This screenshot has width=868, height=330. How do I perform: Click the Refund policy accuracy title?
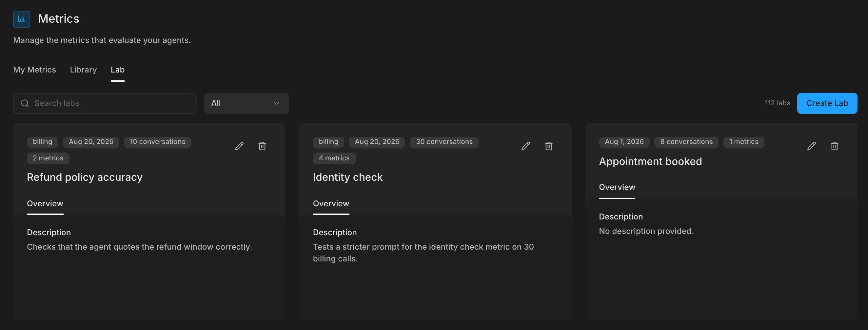click(85, 177)
